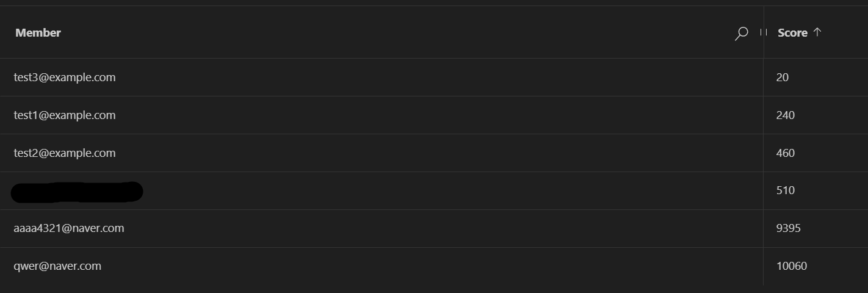Viewport: 868px width, 293px height.
Task: Click the Member header text label
Action: pyautogui.click(x=38, y=33)
